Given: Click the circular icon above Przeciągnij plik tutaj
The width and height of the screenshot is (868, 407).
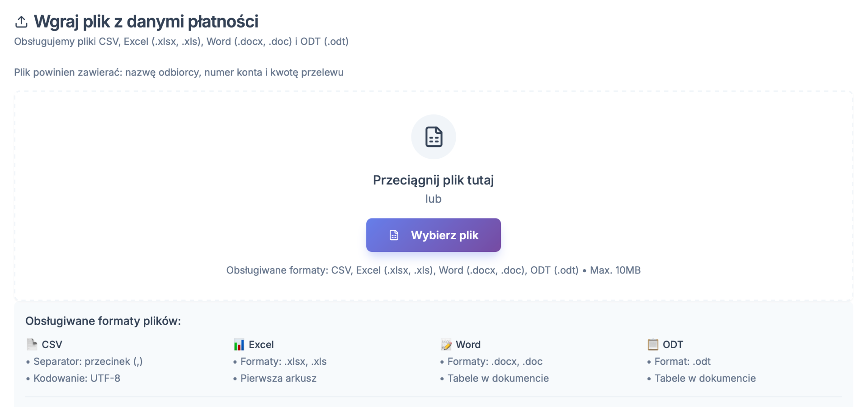Looking at the screenshot, I should (x=433, y=137).
